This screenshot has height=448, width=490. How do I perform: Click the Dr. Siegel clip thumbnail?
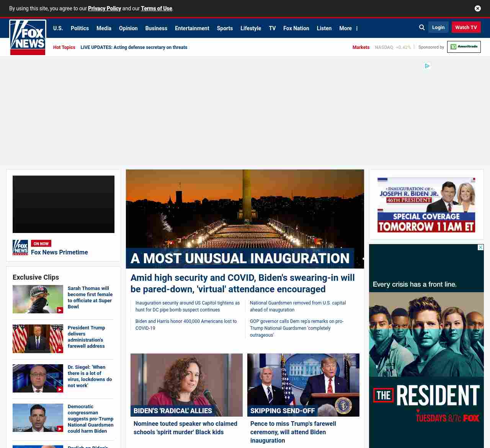38,378
